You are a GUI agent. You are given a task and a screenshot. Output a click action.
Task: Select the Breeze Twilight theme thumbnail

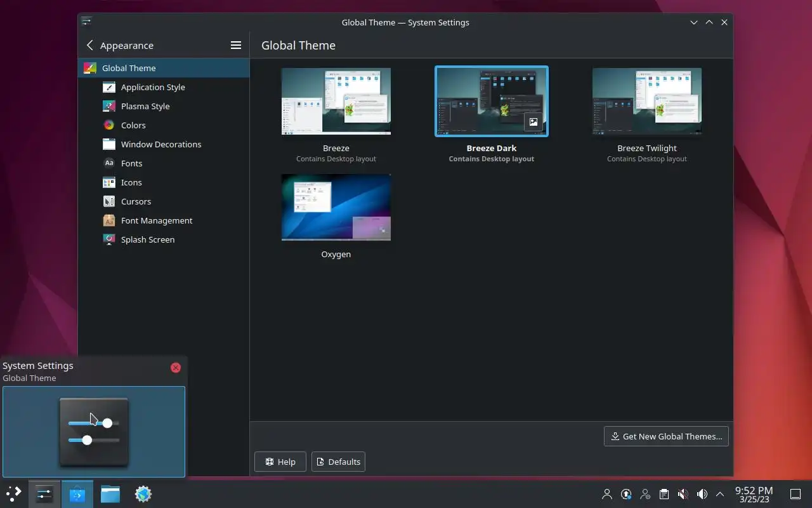coord(647,102)
